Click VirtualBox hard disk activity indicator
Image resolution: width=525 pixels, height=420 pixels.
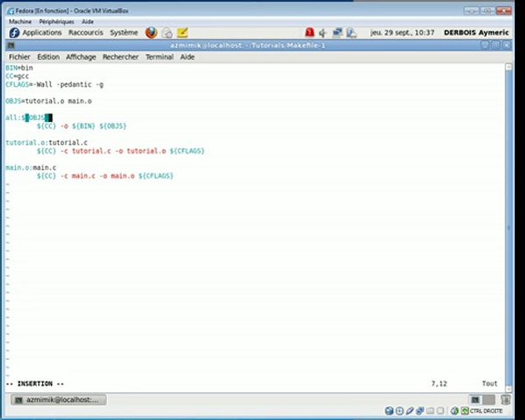click(388, 411)
